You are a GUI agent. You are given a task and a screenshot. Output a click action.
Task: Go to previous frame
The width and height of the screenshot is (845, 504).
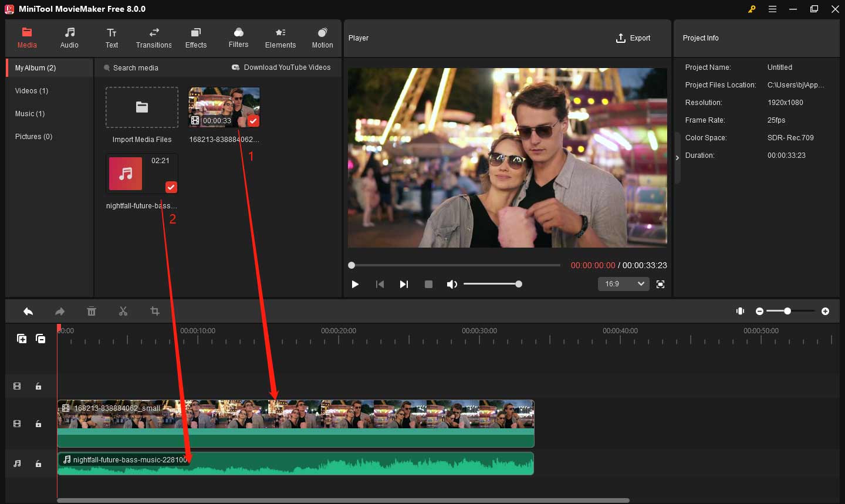pos(380,284)
